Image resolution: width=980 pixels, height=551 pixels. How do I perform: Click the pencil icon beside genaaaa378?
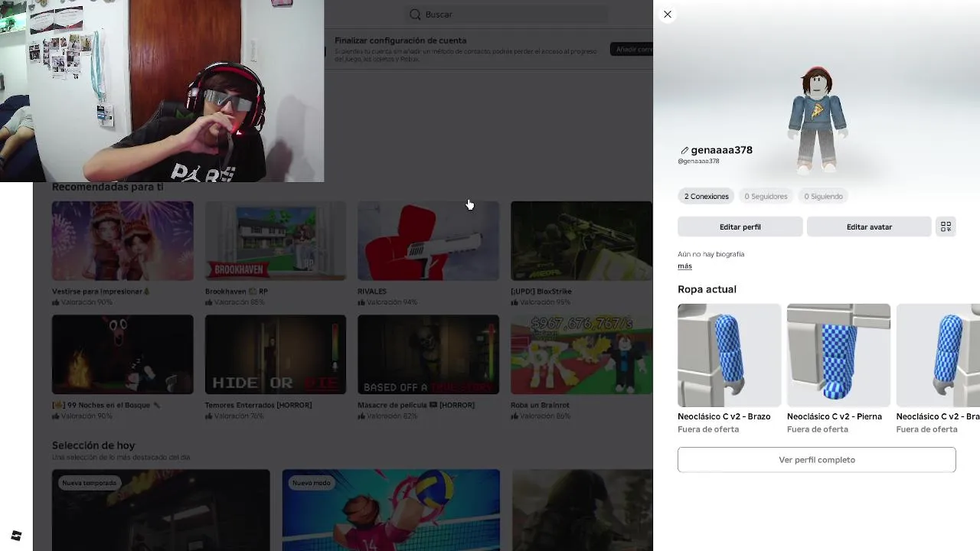coord(684,151)
